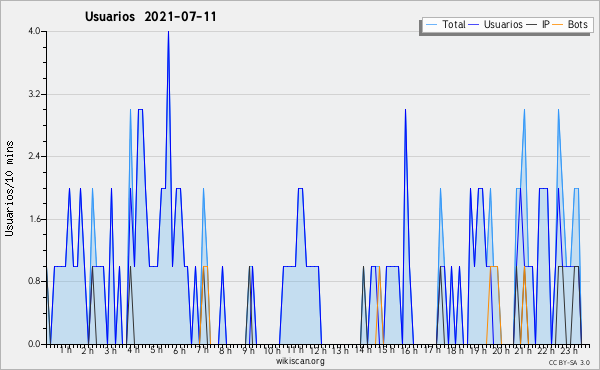The height and width of the screenshot is (370, 600).
Task: Click the 7 h x-axis label
Action: tap(202, 350)
